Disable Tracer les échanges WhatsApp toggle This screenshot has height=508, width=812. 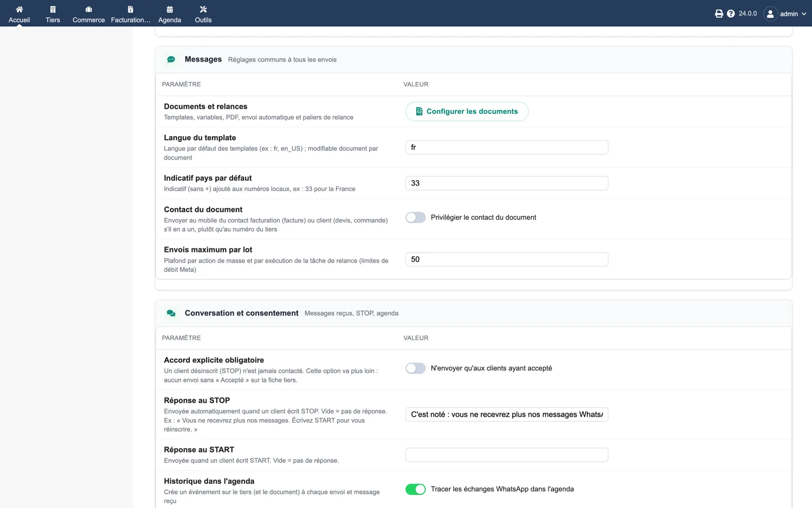coord(416,489)
